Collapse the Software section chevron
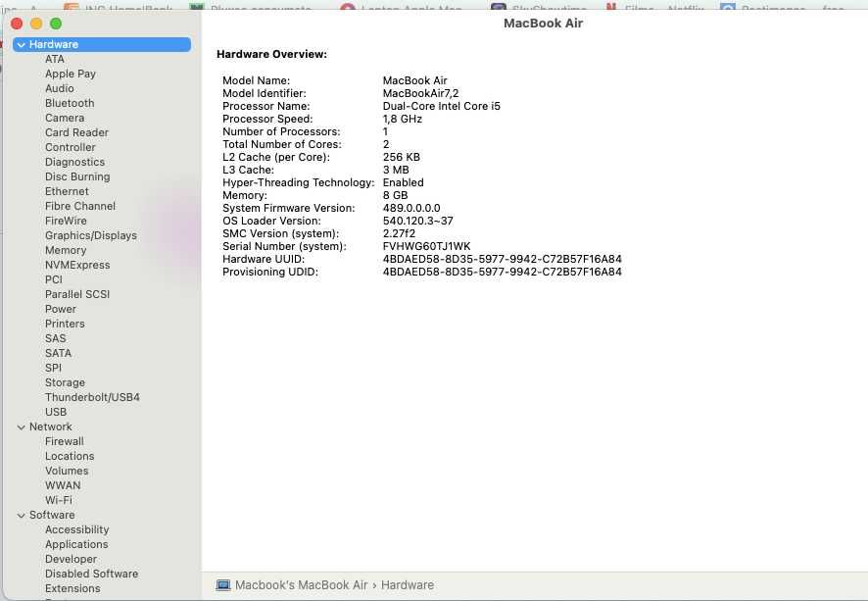The image size is (868, 601). coord(21,515)
